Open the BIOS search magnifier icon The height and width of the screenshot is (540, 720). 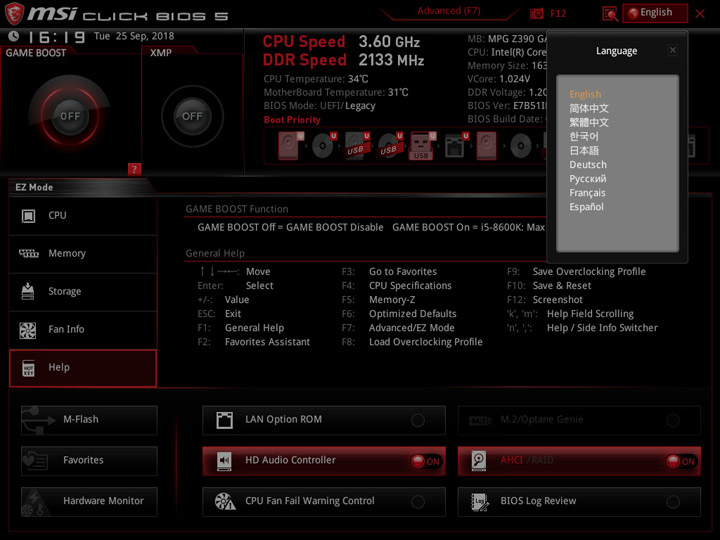(610, 14)
